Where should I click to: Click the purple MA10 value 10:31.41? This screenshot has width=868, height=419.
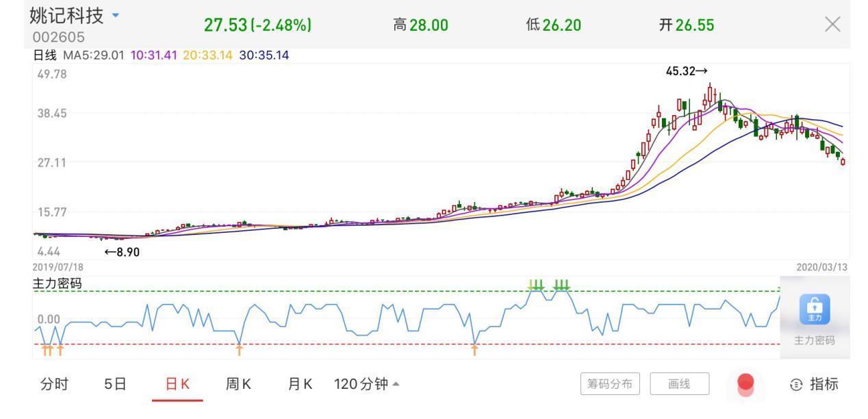point(154,55)
